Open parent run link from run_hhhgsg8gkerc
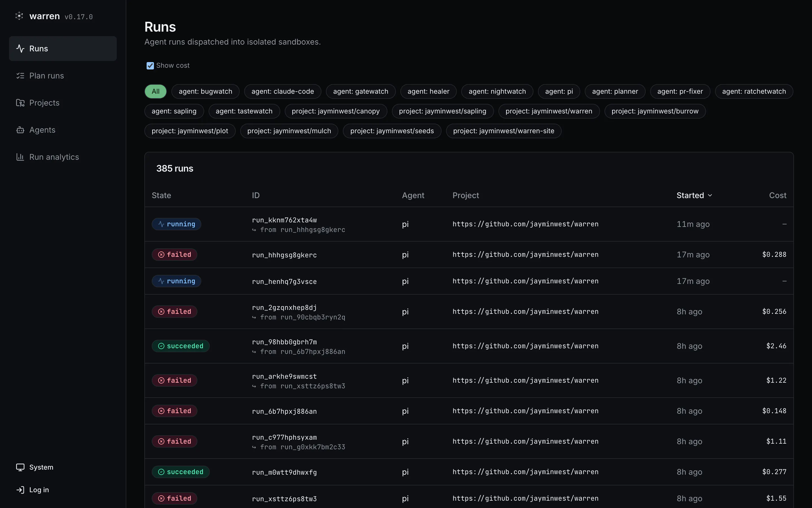This screenshot has height=508, width=812. point(313,230)
